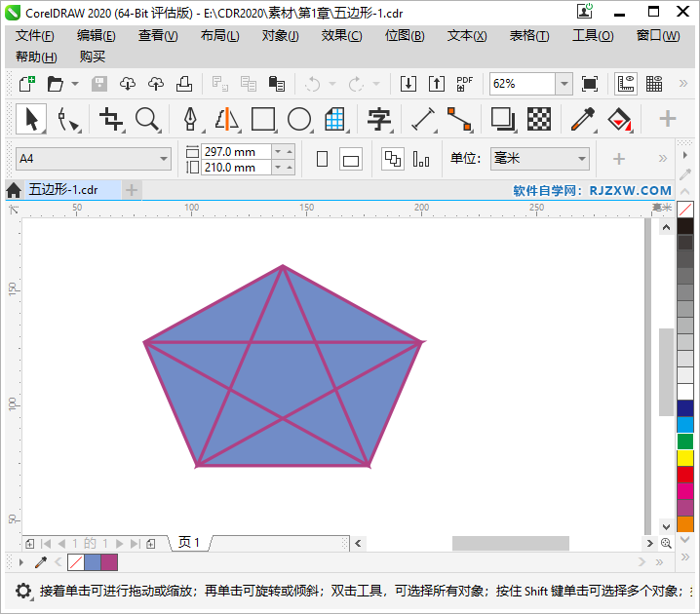Choose the Interactive Fill tool
Image resolution: width=700 pixels, height=614 pixels.
[620, 119]
